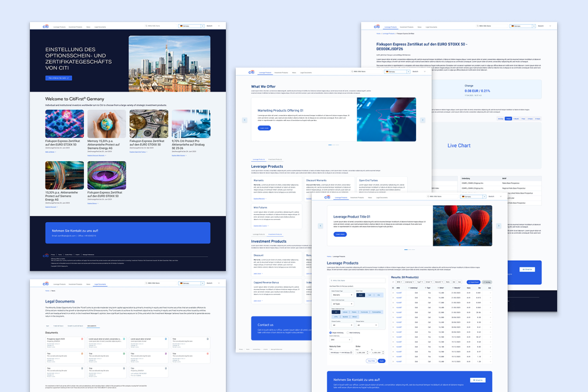Select Multi Underlying radio button
Screen dimensions: 588x392
tap(347, 333)
